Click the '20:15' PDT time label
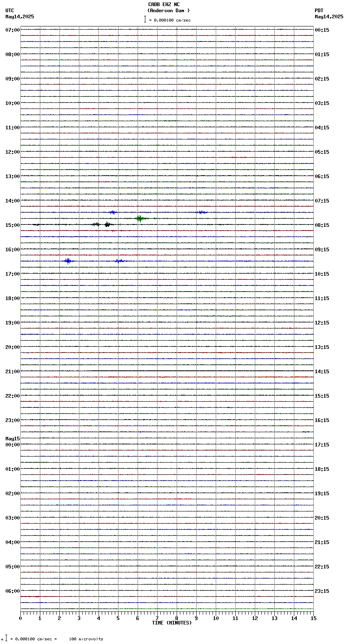This screenshot has height=644, width=346. click(322, 518)
